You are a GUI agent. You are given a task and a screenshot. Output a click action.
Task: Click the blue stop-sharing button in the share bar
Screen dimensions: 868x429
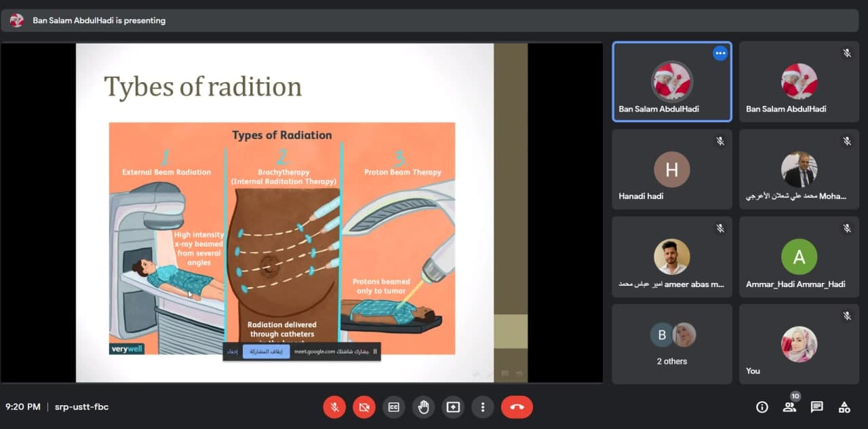267,352
